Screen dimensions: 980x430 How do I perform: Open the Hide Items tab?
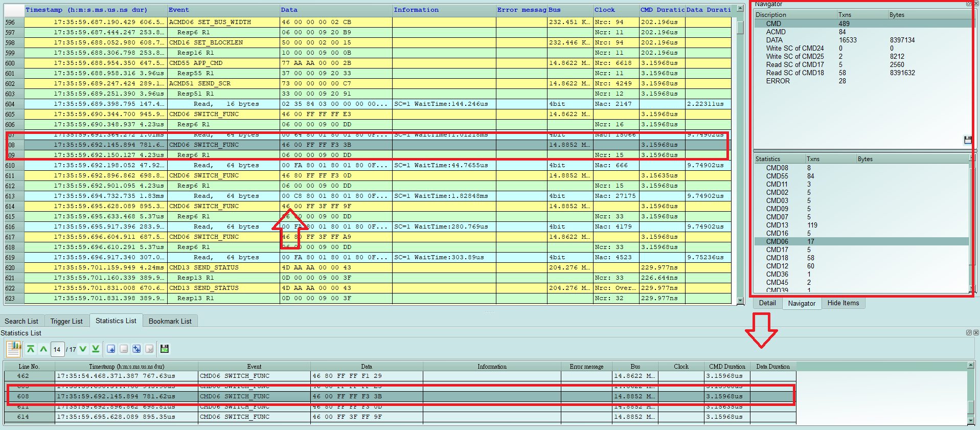(843, 303)
